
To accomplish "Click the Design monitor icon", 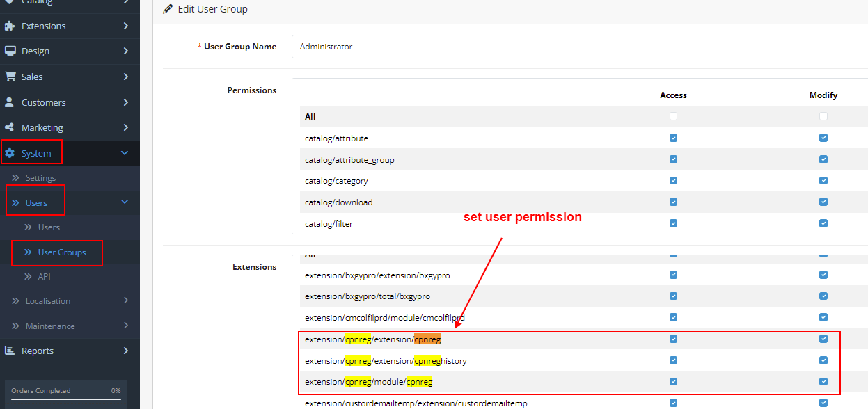I will 10,51.
